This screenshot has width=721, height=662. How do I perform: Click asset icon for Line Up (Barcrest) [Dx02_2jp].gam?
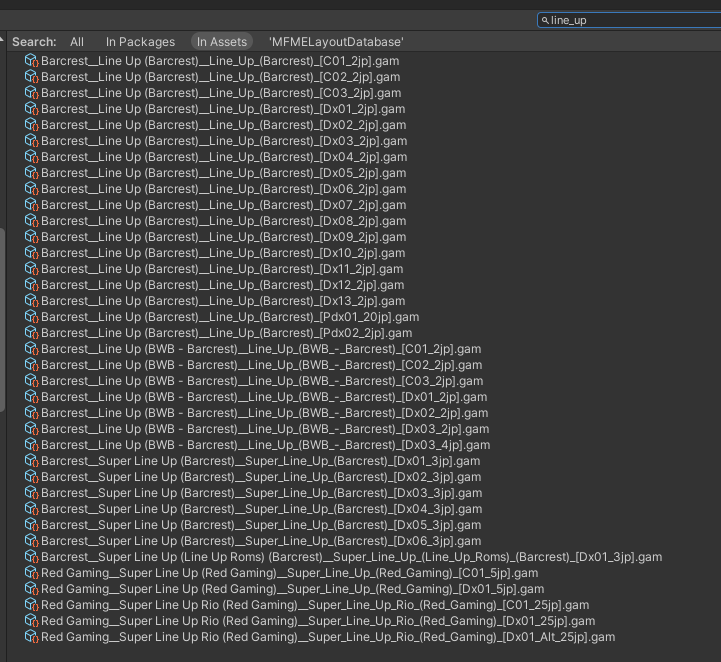[31, 125]
